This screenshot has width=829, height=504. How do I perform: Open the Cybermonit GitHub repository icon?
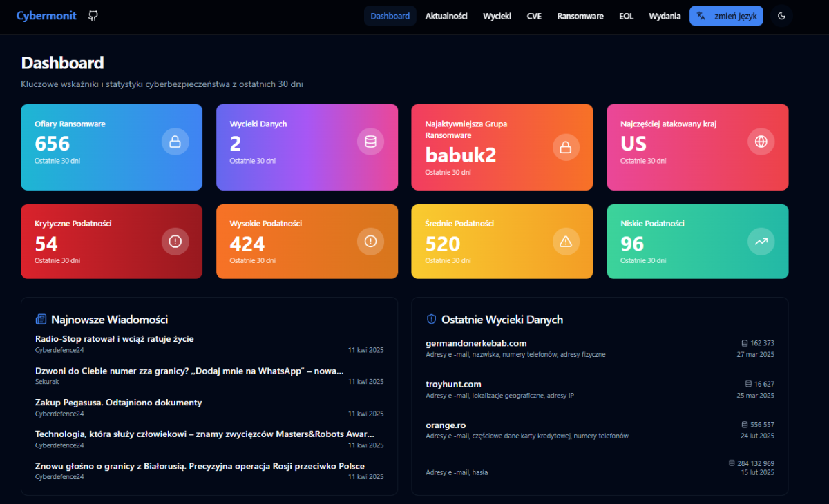coord(93,15)
